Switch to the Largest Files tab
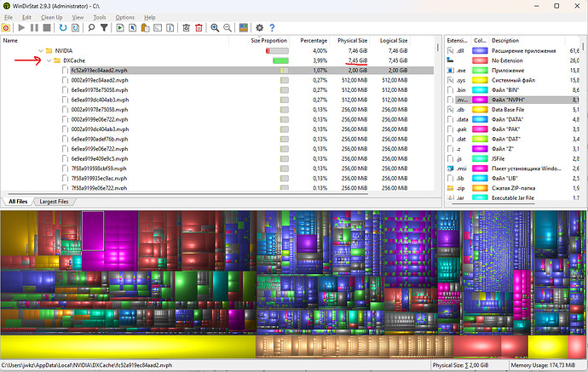 coord(54,202)
